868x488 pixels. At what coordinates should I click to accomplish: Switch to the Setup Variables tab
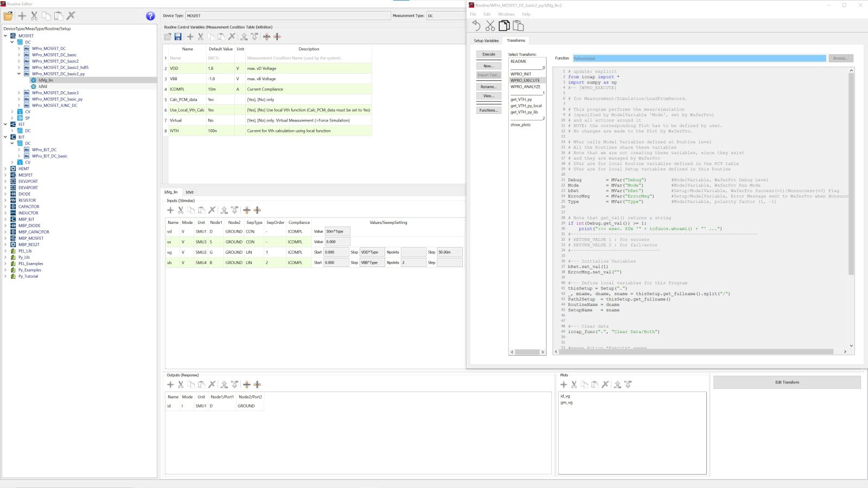coord(486,41)
